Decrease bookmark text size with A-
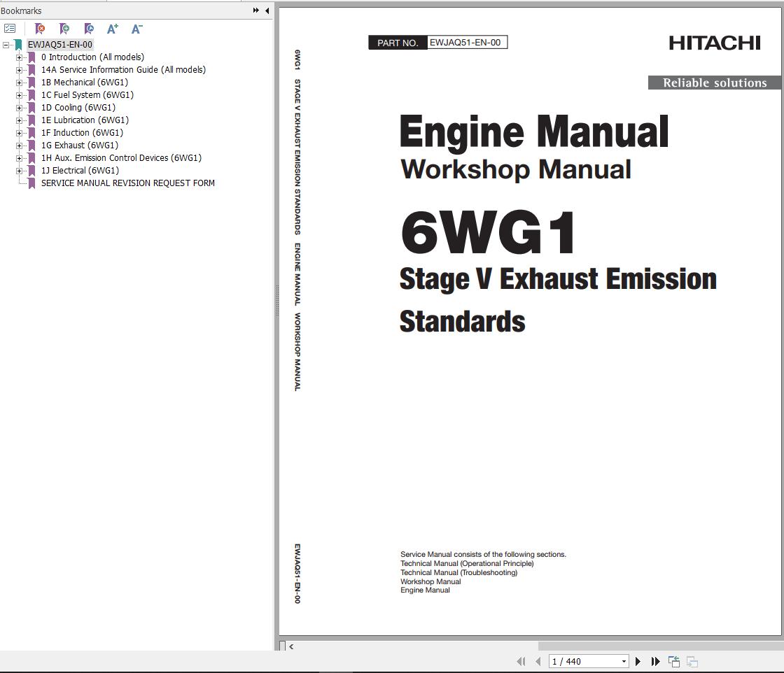 point(136,29)
